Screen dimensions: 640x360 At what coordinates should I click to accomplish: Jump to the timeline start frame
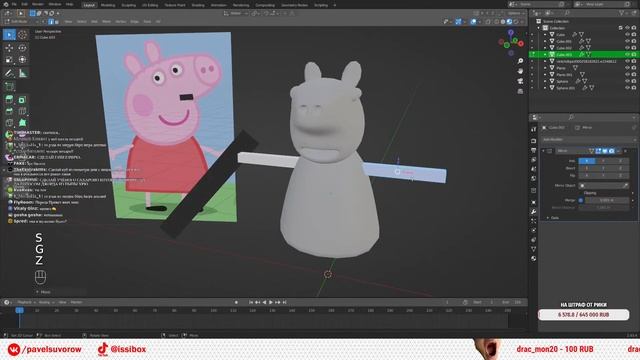point(251,302)
